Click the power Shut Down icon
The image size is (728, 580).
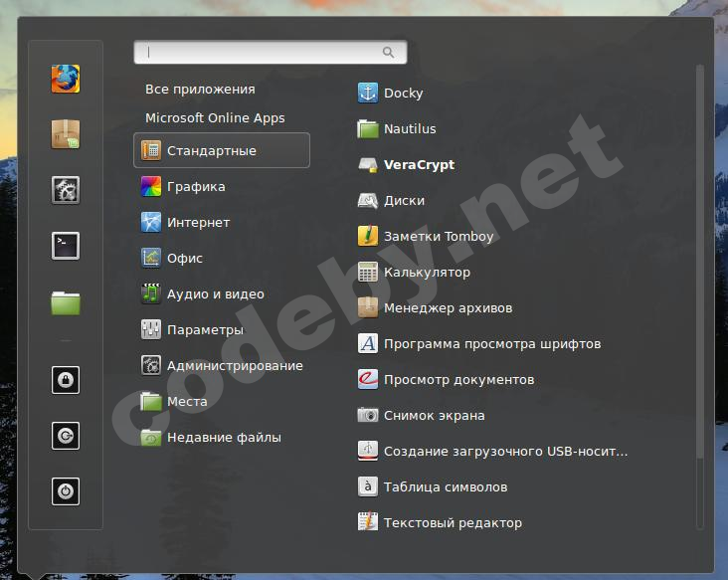(x=66, y=491)
